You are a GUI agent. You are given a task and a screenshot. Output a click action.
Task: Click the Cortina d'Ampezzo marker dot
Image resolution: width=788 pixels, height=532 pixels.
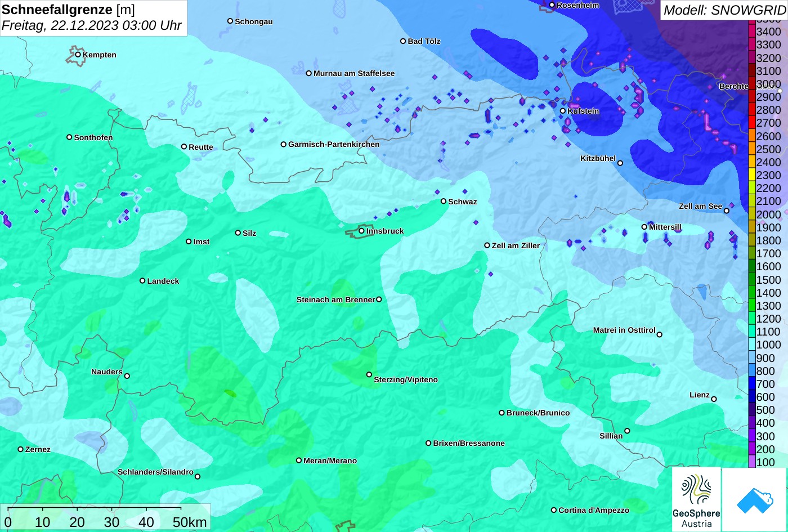tap(554, 510)
